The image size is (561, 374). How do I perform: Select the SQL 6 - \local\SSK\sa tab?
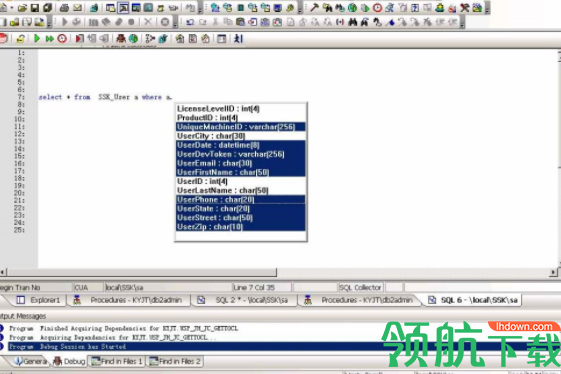(473, 300)
